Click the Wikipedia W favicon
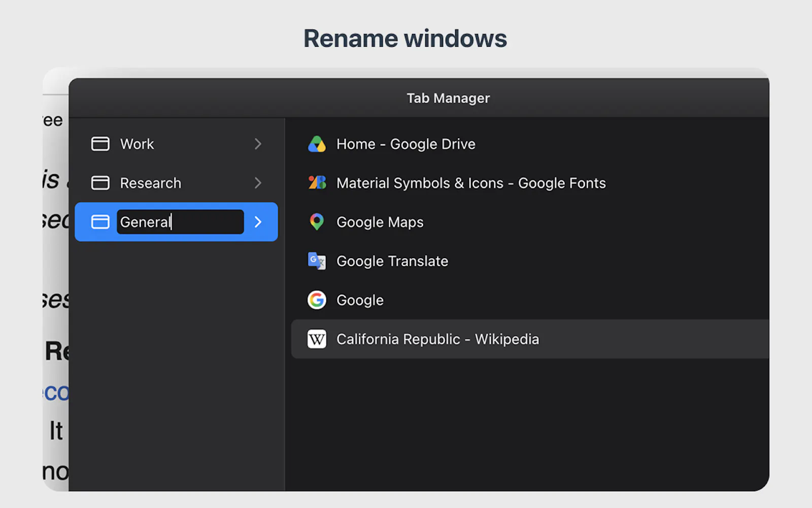 pyautogui.click(x=317, y=339)
